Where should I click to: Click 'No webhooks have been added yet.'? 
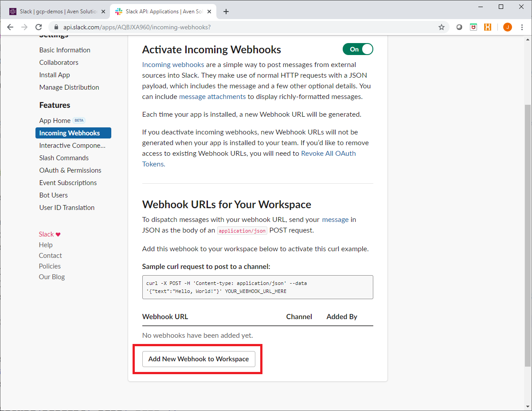[x=198, y=336]
